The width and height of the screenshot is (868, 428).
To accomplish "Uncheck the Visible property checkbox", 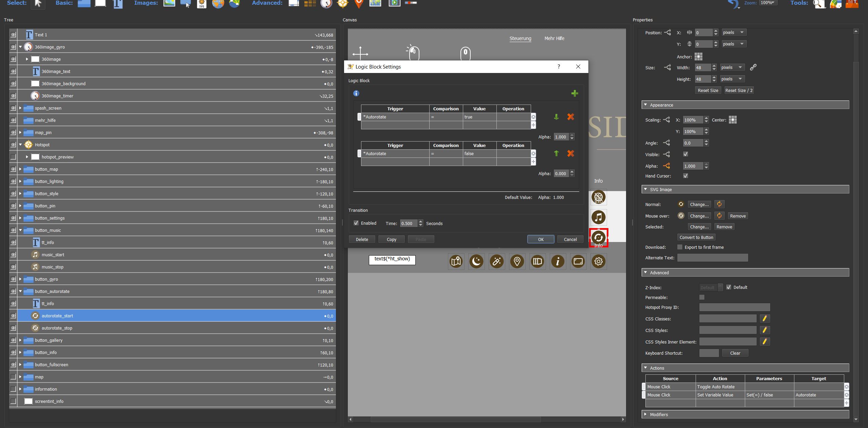I will pyautogui.click(x=685, y=154).
